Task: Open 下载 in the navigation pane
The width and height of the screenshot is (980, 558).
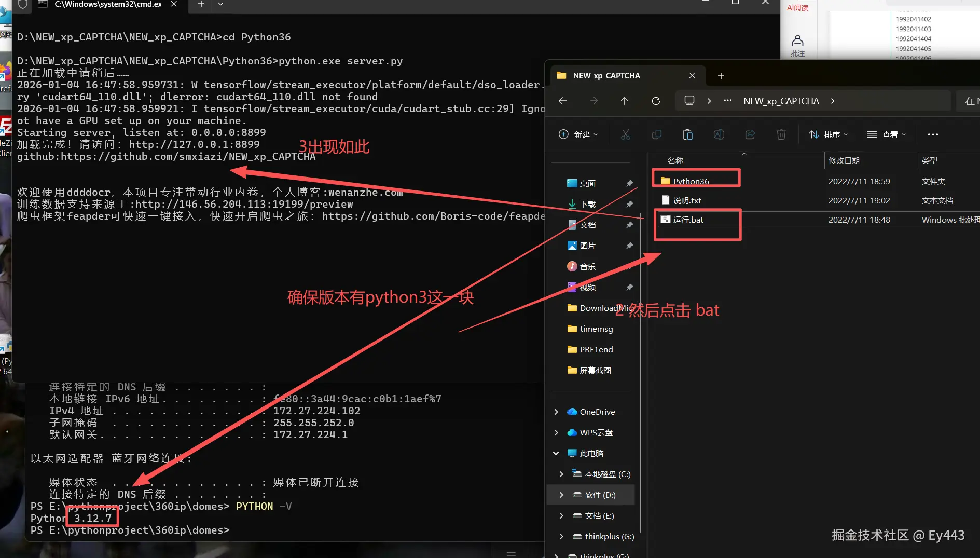Action: (x=588, y=204)
